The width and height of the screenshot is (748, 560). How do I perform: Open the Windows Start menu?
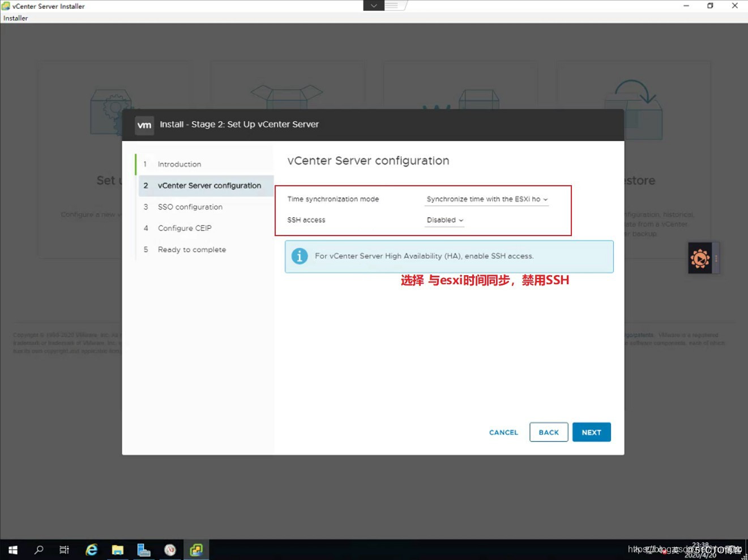[x=12, y=549]
